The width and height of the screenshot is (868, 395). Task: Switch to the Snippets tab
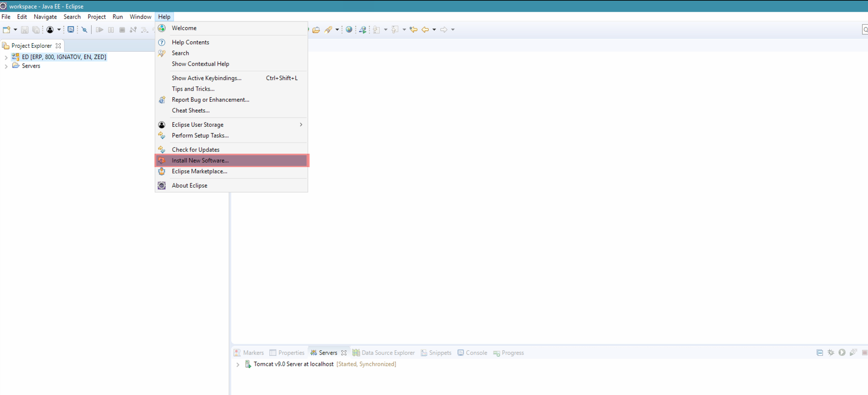pyautogui.click(x=436, y=353)
